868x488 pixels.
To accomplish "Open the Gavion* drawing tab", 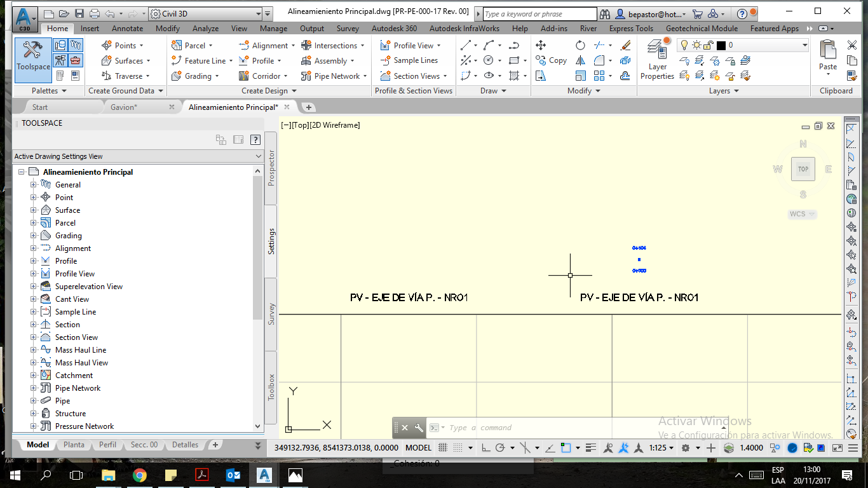I will point(123,107).
